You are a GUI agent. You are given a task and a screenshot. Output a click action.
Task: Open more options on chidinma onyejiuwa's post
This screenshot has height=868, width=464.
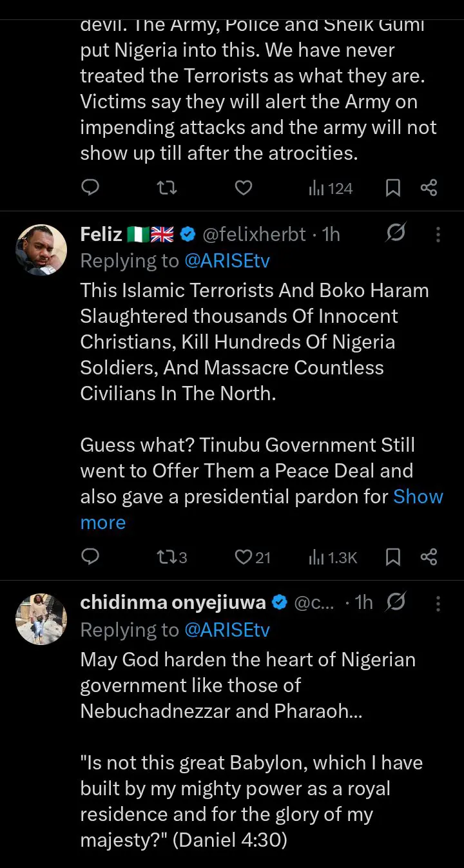438,603
